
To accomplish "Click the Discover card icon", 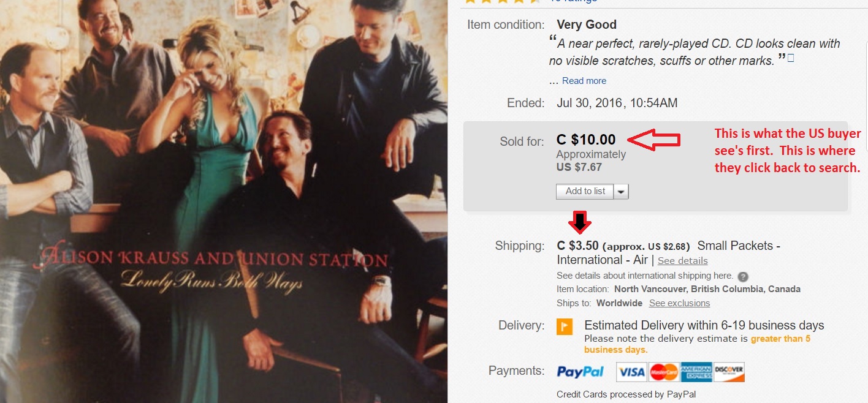I will pyautogui.click(x=729, y=372).
